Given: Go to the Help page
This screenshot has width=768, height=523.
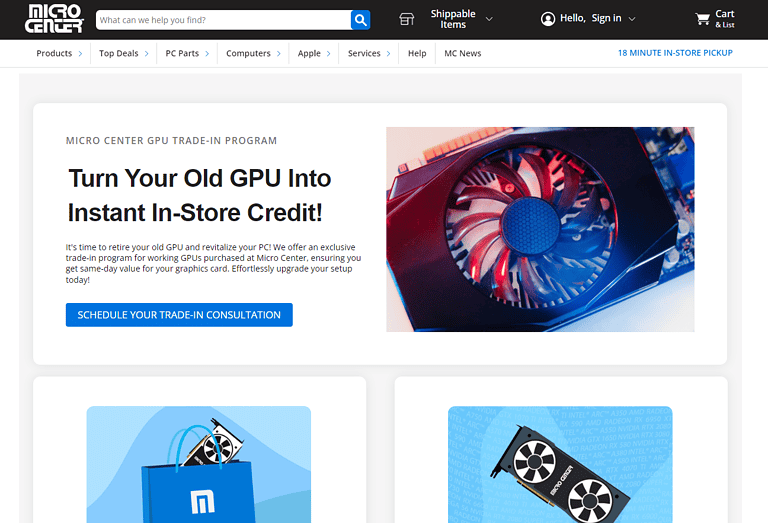Looking at the screenshot, I should 417,53.
